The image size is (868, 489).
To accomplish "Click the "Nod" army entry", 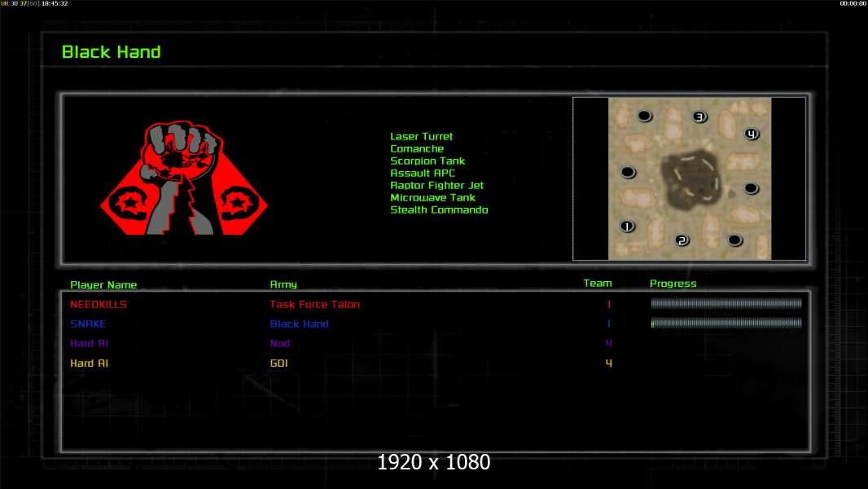I will (x=280, y=343).
